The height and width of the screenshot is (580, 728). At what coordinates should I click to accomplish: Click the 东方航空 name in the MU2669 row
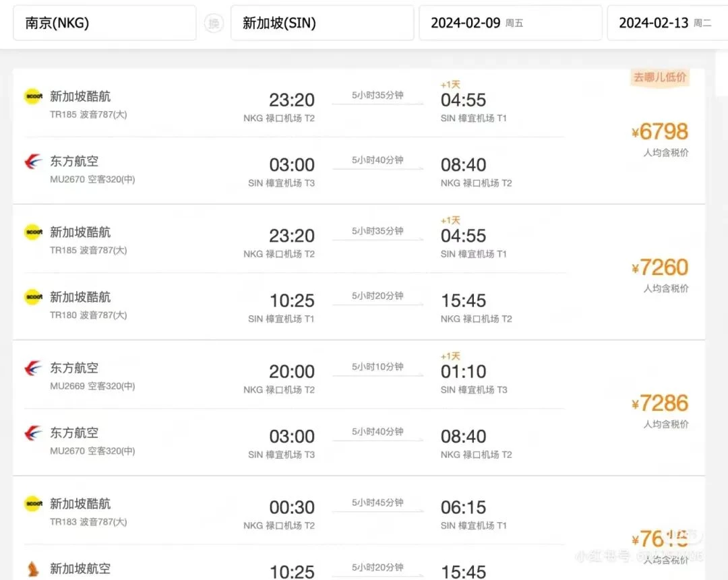(74, 368)
